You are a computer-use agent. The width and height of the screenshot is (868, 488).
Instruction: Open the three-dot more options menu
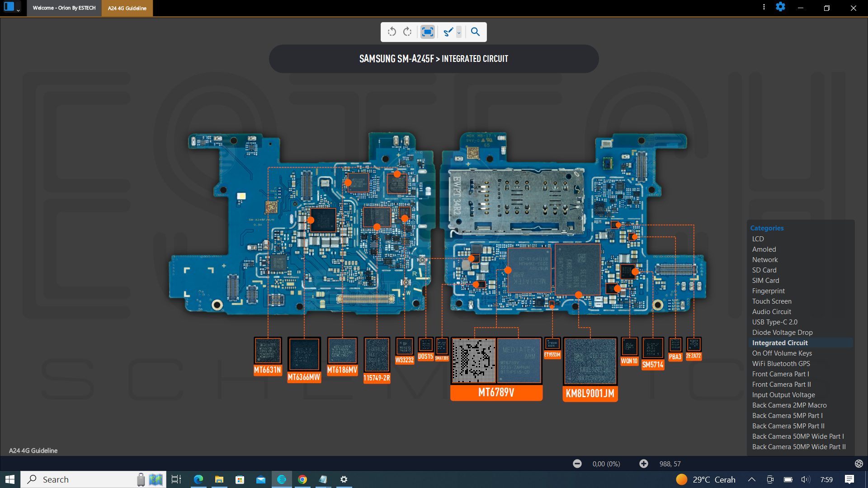764,7
